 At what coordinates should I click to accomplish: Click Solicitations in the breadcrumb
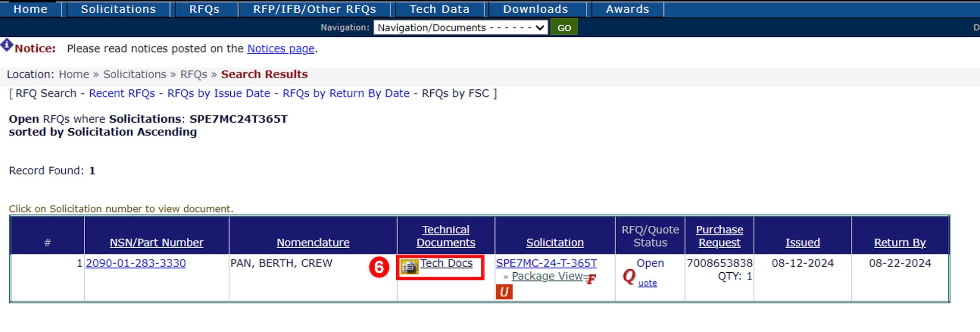click(135, 75)
